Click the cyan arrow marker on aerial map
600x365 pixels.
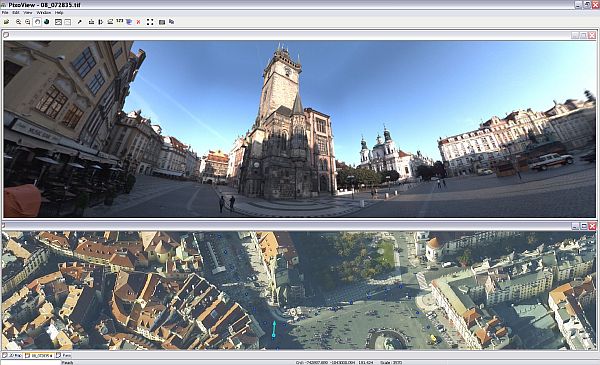tap(274, 329)
